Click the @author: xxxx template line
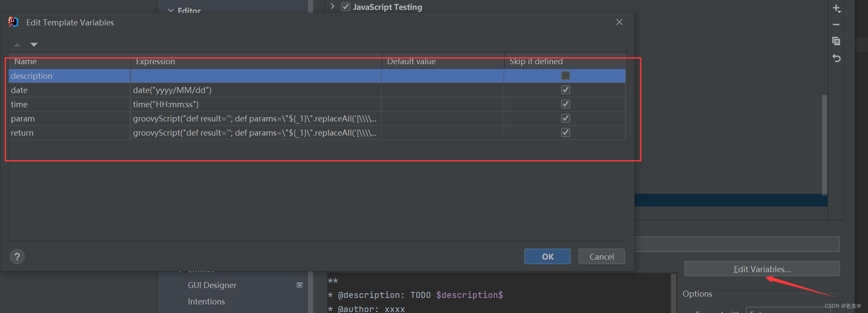The width and height of the screenshot is (868, 313). pyautogui.click(x=367, y=309)
